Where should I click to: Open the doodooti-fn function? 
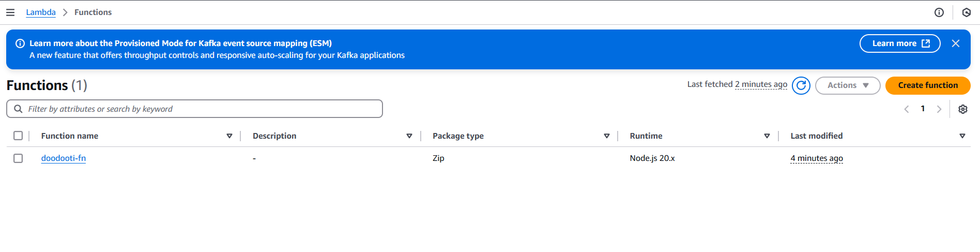tap(64, 158)
